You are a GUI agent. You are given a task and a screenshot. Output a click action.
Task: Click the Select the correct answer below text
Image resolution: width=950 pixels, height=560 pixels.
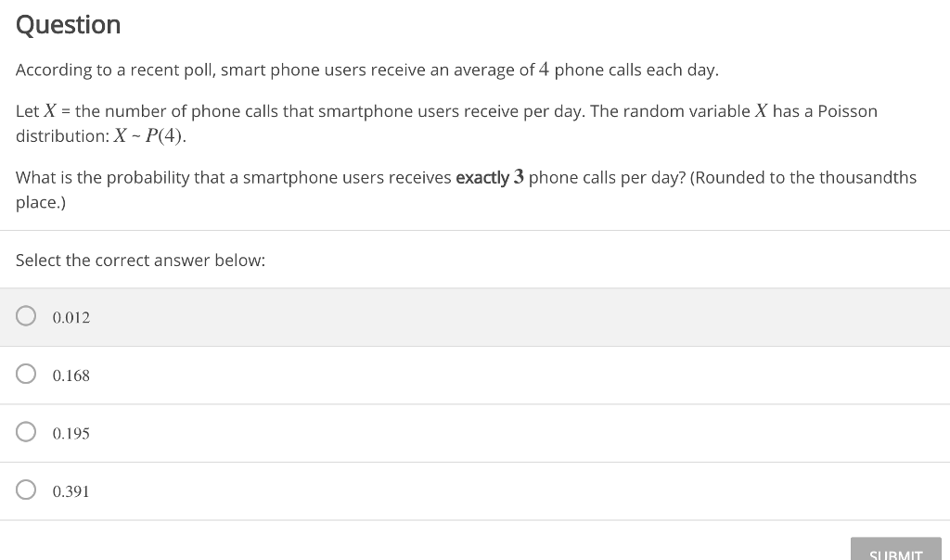140,260
